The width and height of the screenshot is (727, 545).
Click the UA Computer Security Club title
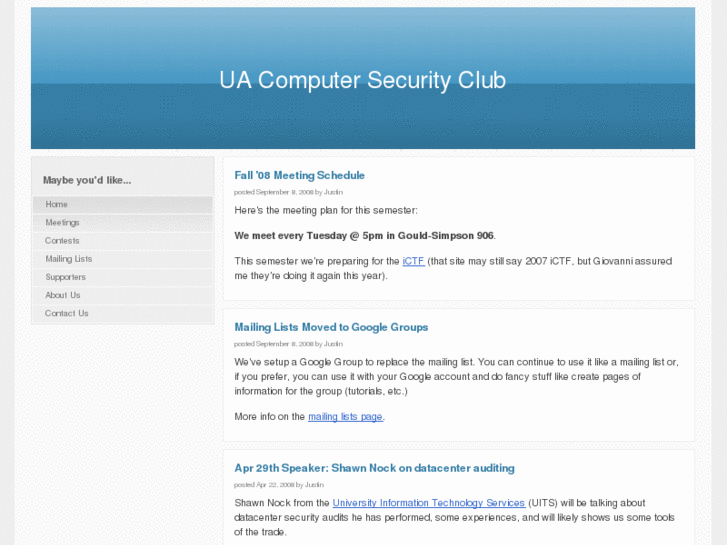[x=362, y=80]
